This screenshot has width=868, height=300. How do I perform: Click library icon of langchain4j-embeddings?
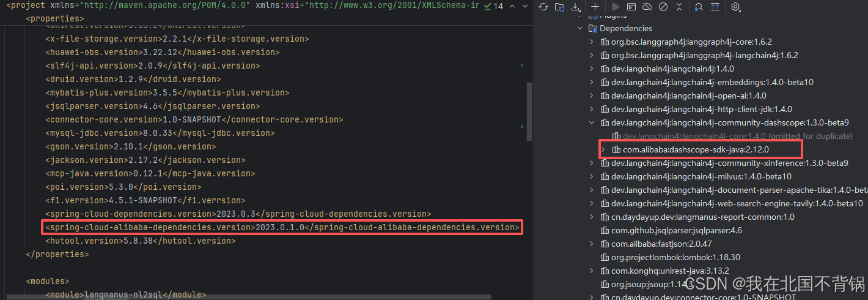pyautogui.click(x=605, y=82)
